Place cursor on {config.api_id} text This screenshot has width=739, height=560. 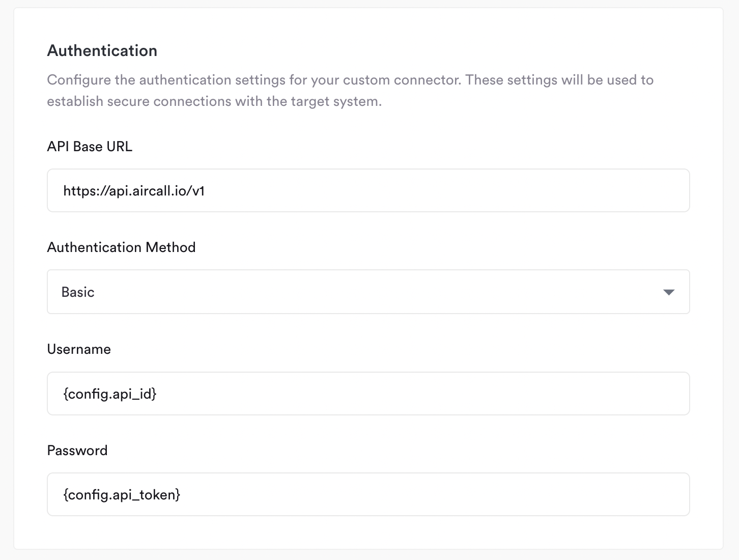(x=110, y=394)
